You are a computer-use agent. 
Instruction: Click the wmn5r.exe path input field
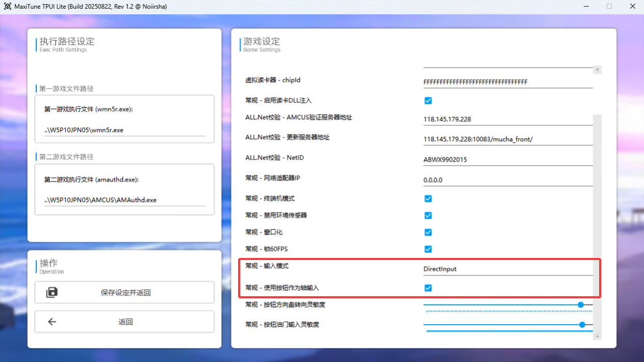click(x=124, y=130)
